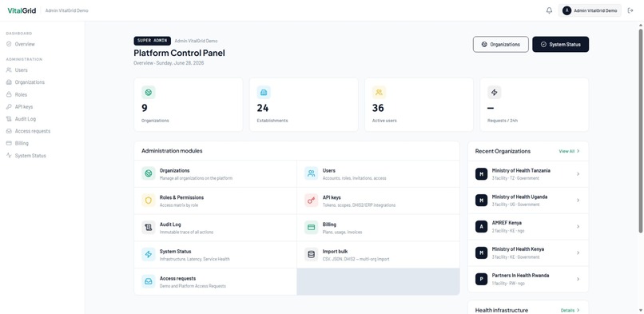
Task: Click the Organizations sidebar icon
Action: point(9,82)
